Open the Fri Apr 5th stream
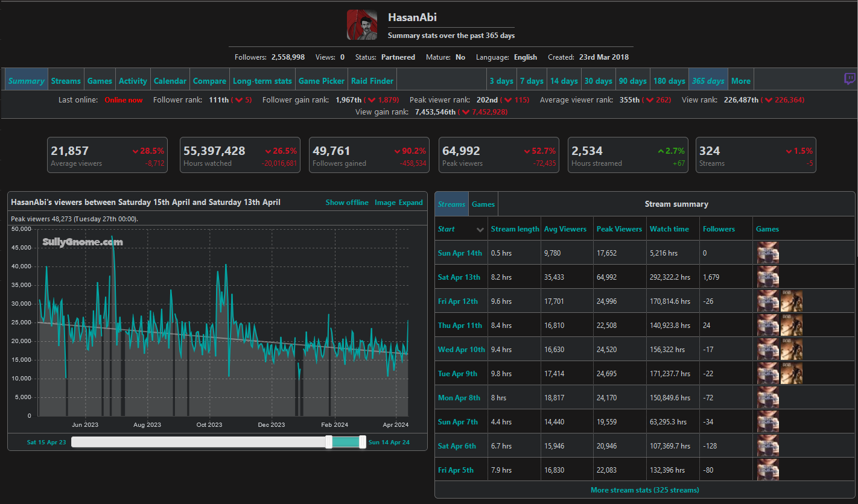This screenshot has height=504, width=858. coord(456,470)
